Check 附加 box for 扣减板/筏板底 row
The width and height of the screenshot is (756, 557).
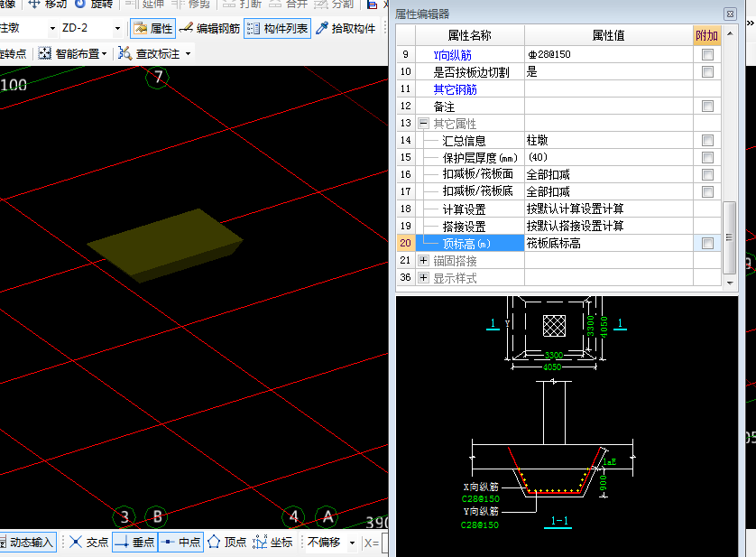click(707, 191)
